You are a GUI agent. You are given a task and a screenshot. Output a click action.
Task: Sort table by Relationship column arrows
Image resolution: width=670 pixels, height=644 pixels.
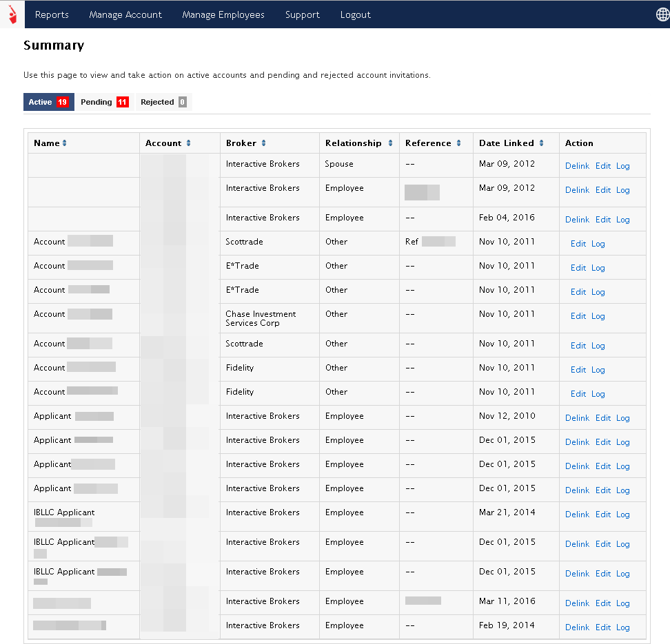coord(390,143)
